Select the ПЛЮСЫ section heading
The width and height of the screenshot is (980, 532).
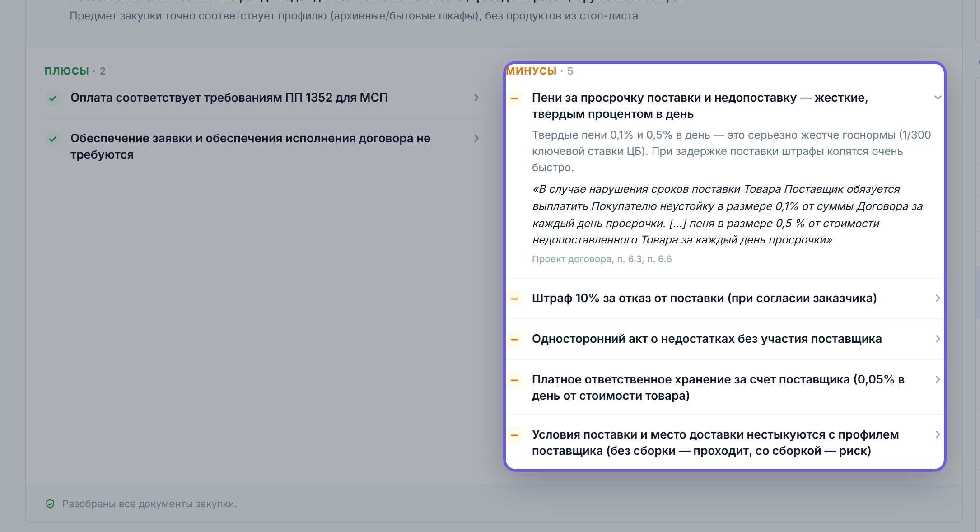(x=66, y=71)
